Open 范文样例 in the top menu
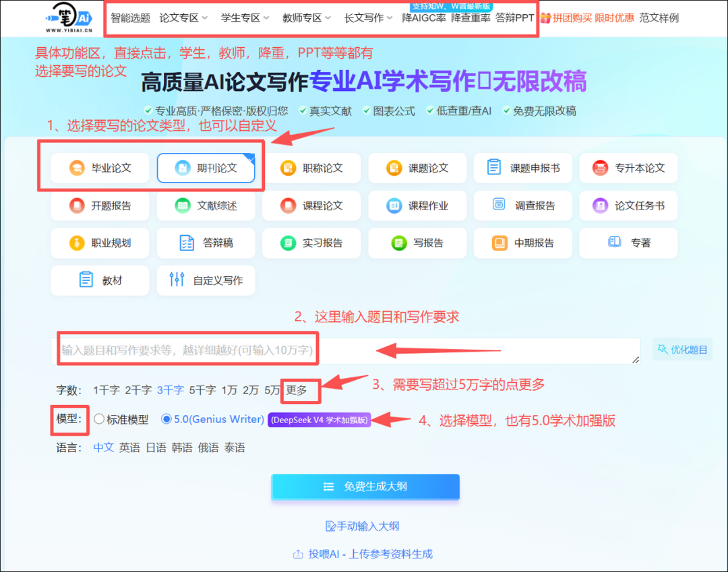Screen dimensions: 728x572 click(x=659, y=18)
